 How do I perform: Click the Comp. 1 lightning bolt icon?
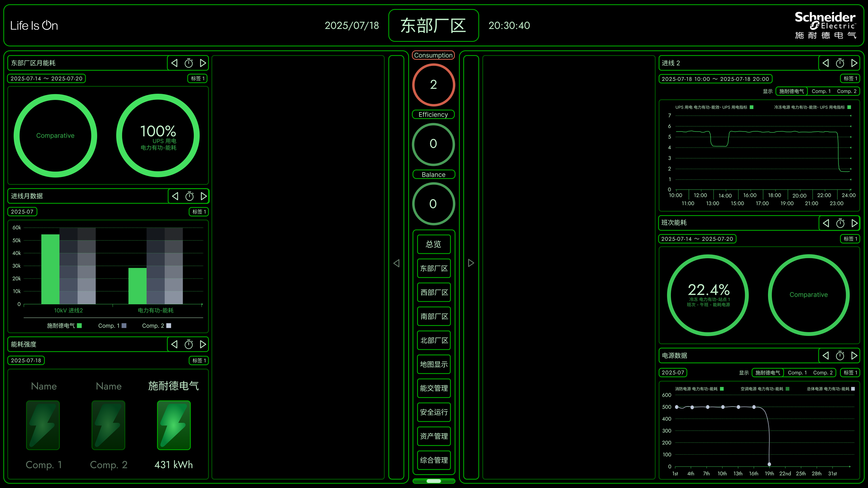[x=43, y=425]
